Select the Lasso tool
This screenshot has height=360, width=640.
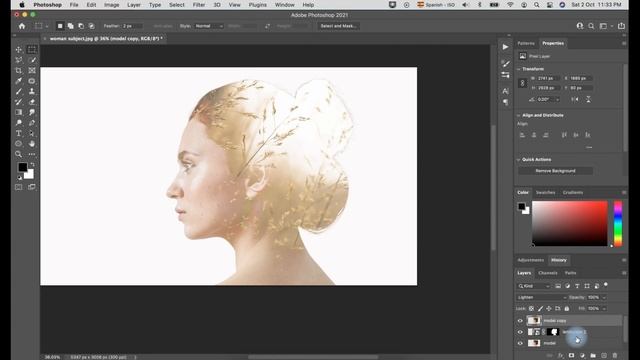point(19,60)
